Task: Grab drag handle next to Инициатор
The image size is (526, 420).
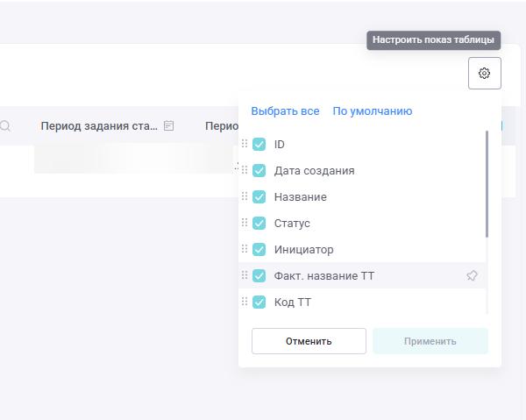Action: click(x=245, y=249)
